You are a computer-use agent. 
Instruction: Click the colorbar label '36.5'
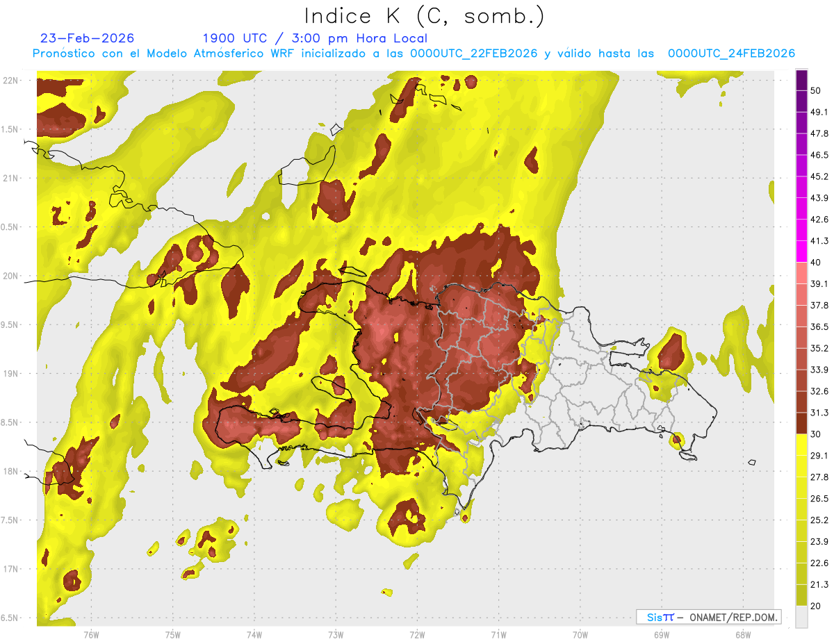tap(819, 327)
